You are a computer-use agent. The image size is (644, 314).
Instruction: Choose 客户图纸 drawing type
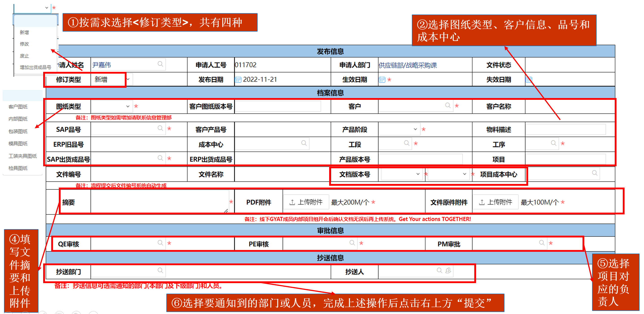coord(18,107)
